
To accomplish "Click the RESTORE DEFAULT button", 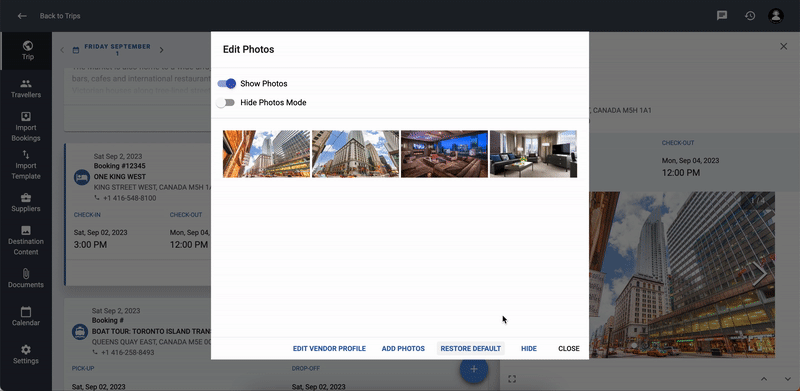I will [x=470, y=349].
